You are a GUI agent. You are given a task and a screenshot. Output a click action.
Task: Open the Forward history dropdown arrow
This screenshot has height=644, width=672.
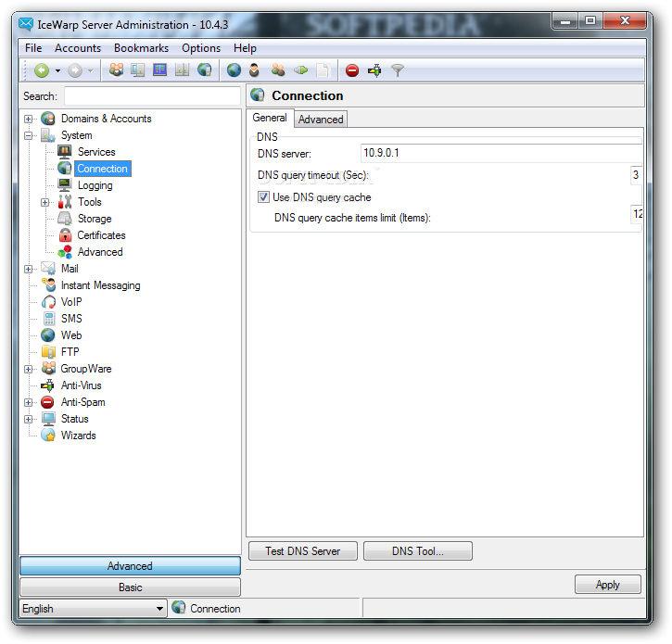(x=91, y=70)
